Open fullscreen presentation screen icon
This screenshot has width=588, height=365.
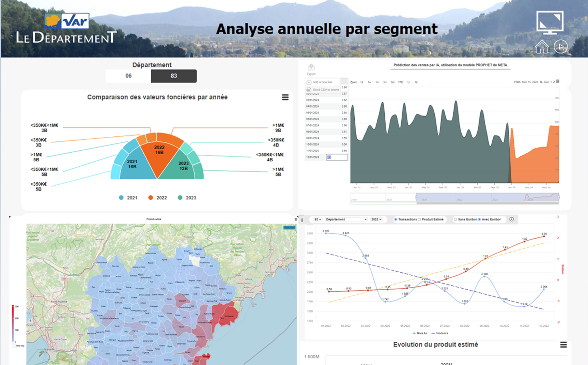[x=550, y=22]
